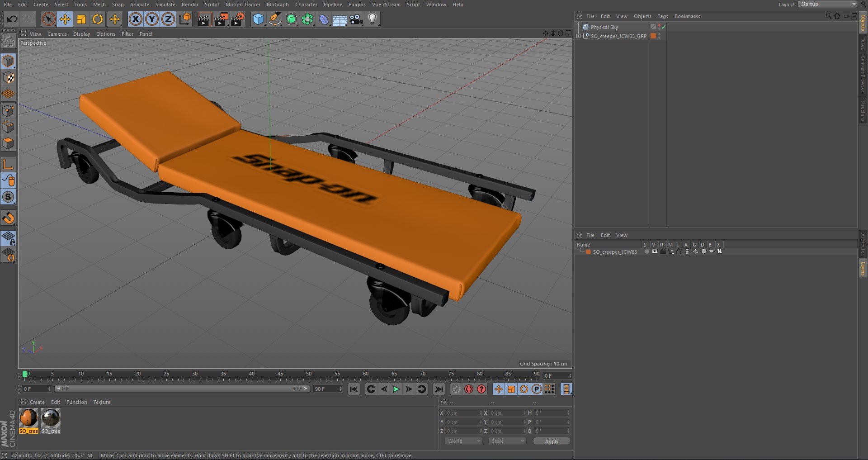Add a camera object
The height and width of the screenshot is (460, 868).
pyautogui.click(x=356, y=19)
